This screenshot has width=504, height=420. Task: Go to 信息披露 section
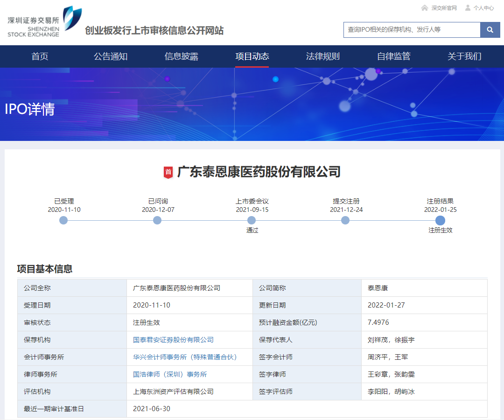coord(182,56)
